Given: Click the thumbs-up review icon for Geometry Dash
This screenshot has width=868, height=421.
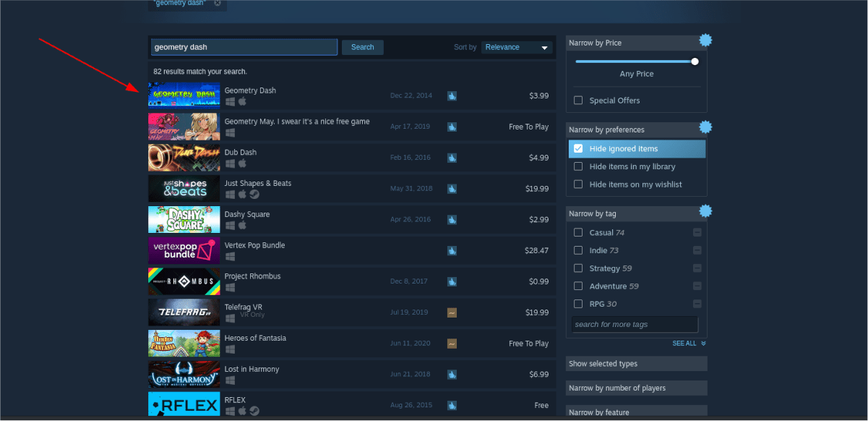Looking at the screenshot, I should click(x=452, y=95).
